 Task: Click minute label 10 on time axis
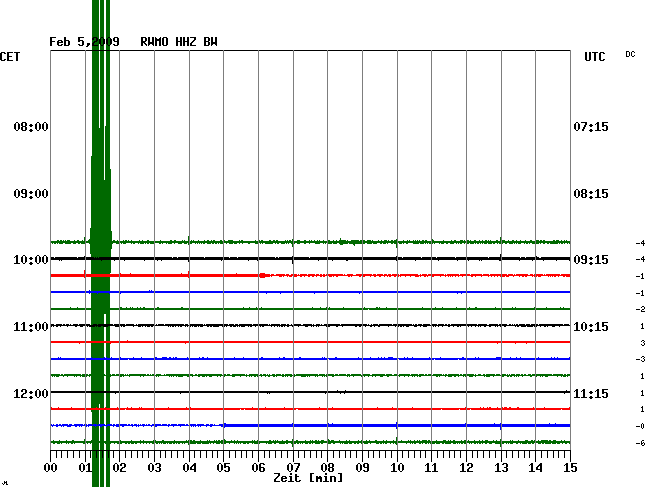coord(397,467)
